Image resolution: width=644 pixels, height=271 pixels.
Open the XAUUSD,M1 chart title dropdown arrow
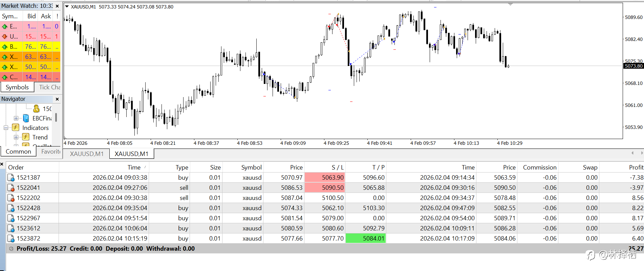[67, 7]
